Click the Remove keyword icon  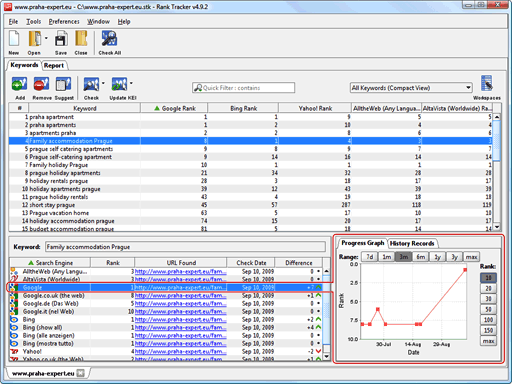(41, 84)
